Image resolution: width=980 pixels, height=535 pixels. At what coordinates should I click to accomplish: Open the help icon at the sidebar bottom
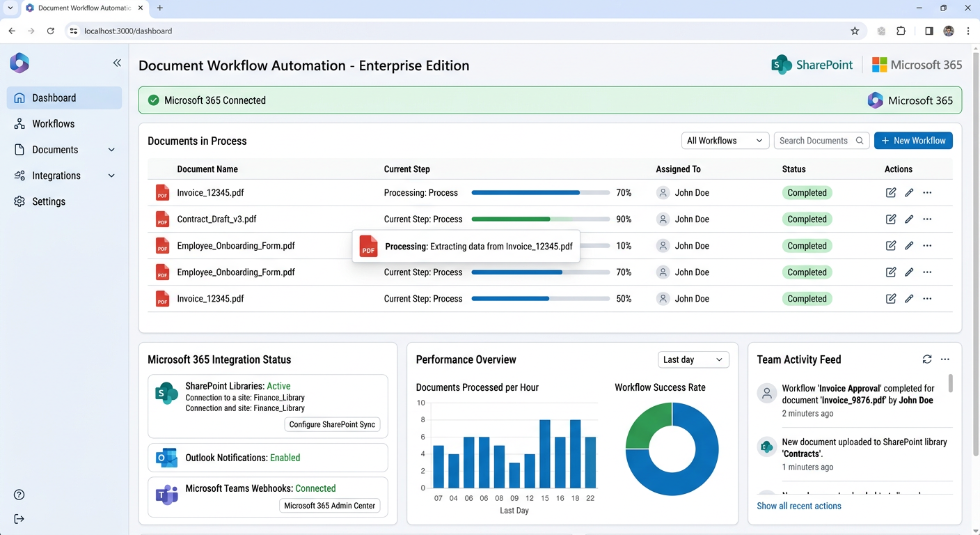point(19,495)
